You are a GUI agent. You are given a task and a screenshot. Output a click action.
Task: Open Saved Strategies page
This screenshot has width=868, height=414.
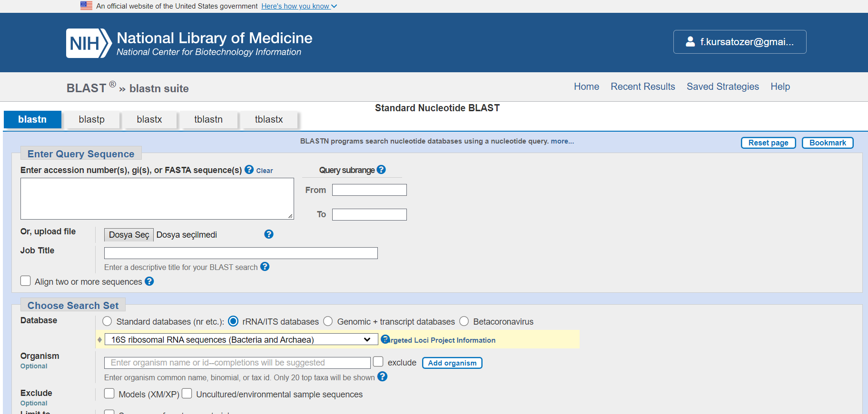pyautogui.click(x=723, y=87)
